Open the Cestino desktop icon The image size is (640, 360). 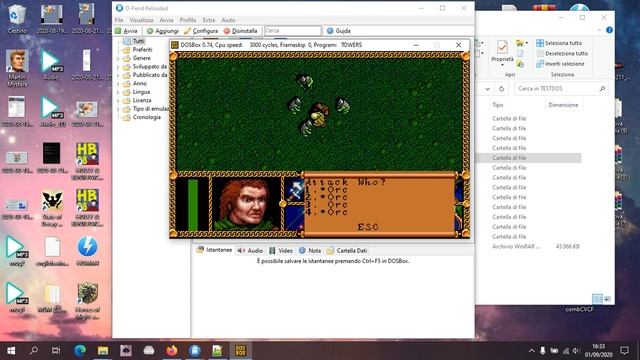[17, 19]
